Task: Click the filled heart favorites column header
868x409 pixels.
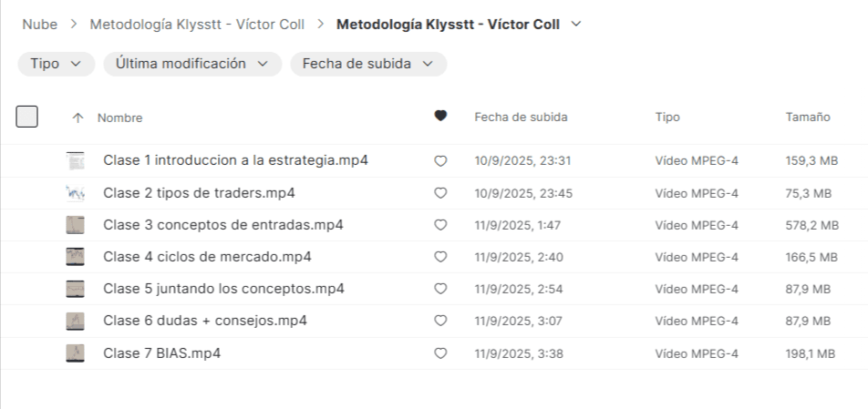Action: [440, 117]
